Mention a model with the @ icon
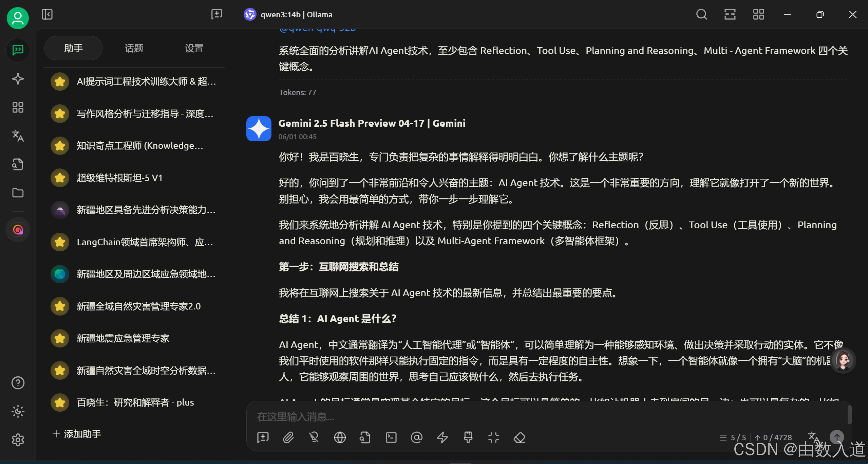The image size is (868, 464). point(416,438)
